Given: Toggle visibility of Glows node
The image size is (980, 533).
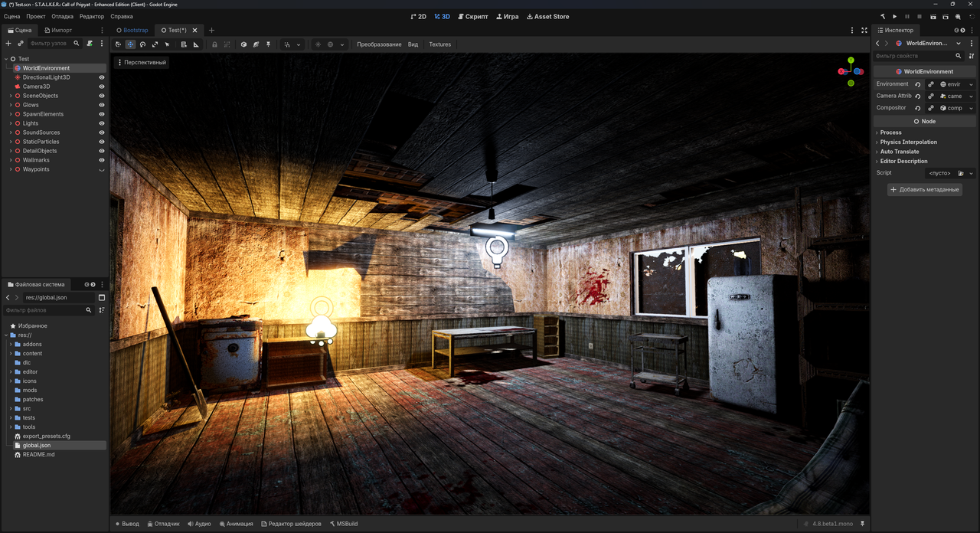Looking at the screenshot, I should 102,105.
